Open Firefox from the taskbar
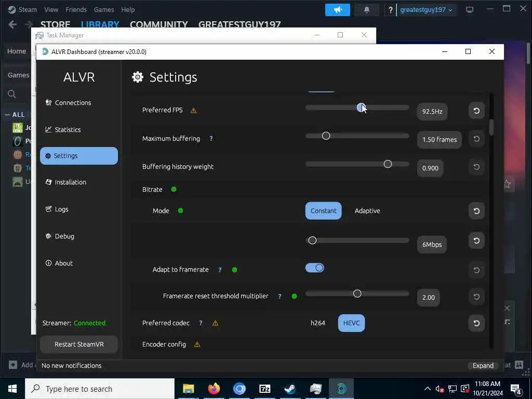 tap(214, 389)
